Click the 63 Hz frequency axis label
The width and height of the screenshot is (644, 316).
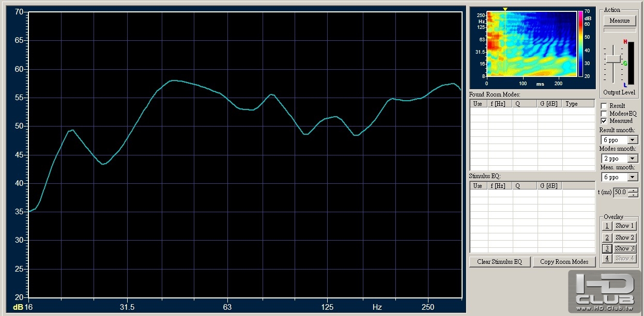pos(227,307)
